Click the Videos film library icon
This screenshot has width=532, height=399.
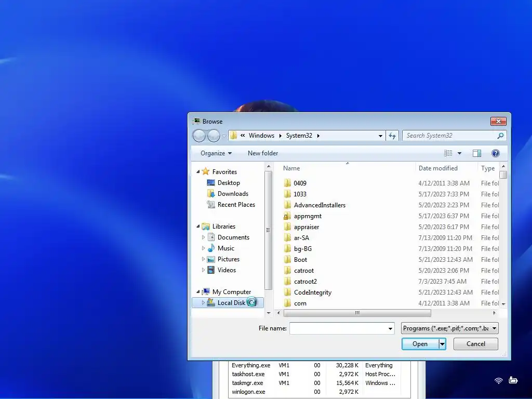coord(211,270)
